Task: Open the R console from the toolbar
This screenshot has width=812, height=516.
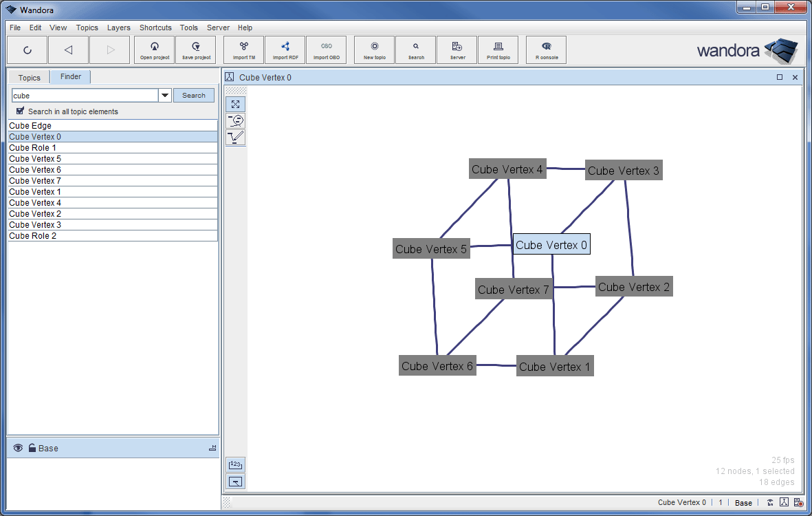Action: [545, 50]
